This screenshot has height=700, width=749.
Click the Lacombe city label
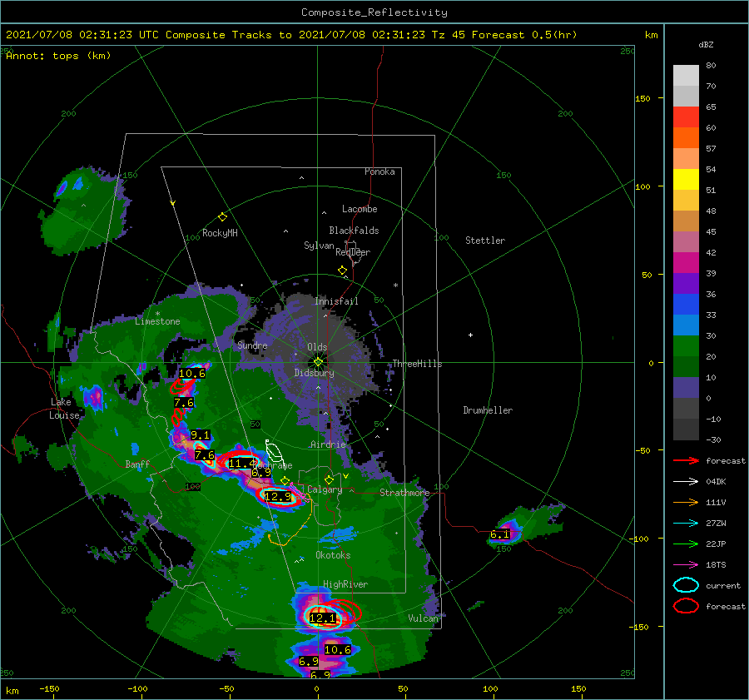(360, 209)
